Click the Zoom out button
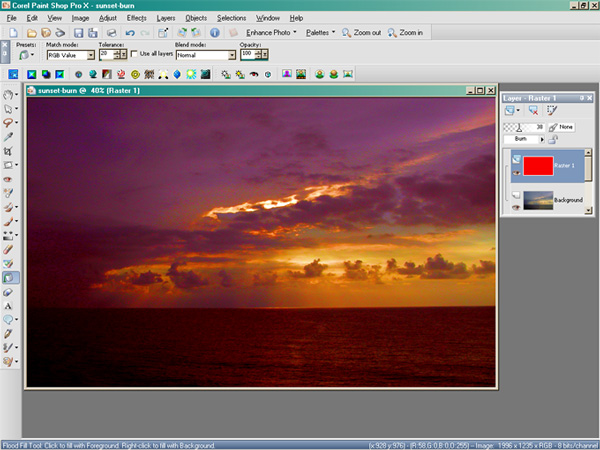Image resolution: width=600 pixels, height=450 pixels. (361, 33)
